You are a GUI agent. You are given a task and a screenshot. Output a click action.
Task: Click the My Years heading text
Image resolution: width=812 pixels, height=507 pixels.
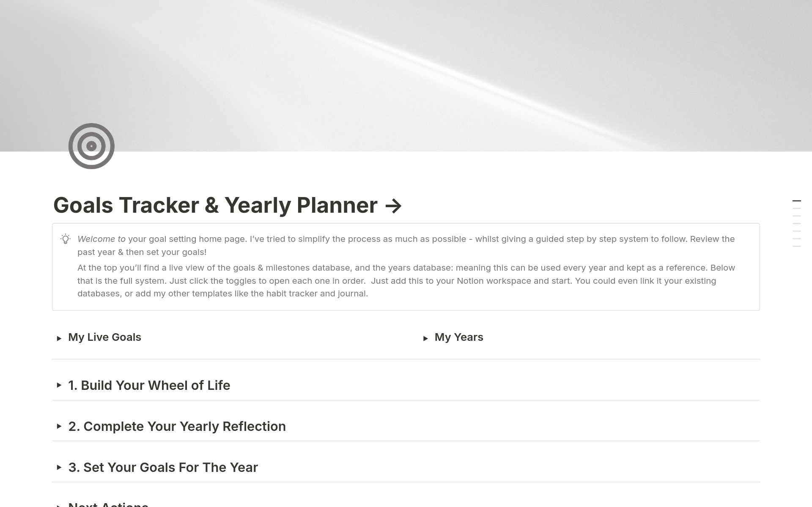pos(459,337)
